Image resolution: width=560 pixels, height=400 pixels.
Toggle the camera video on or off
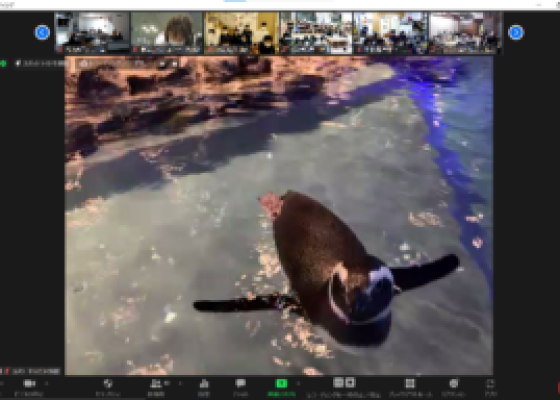(29, 384)
